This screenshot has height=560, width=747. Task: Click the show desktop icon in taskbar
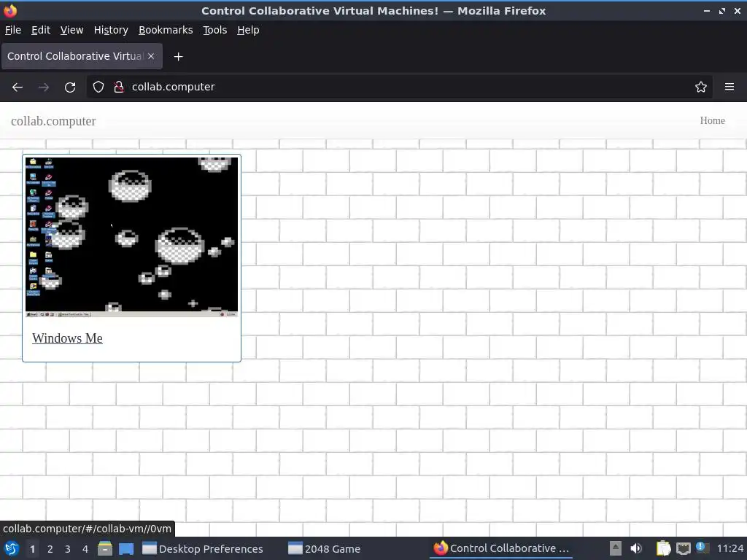[x=126, y=549]
